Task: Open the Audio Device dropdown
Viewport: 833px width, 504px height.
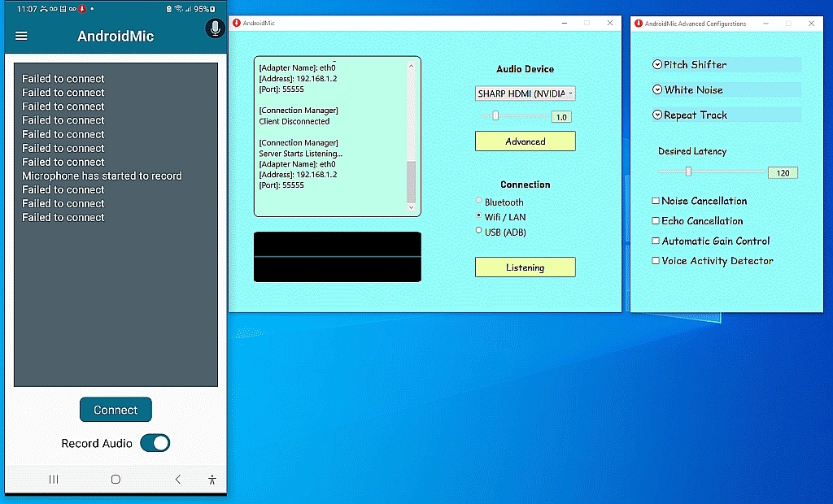Action: (525, 93)
